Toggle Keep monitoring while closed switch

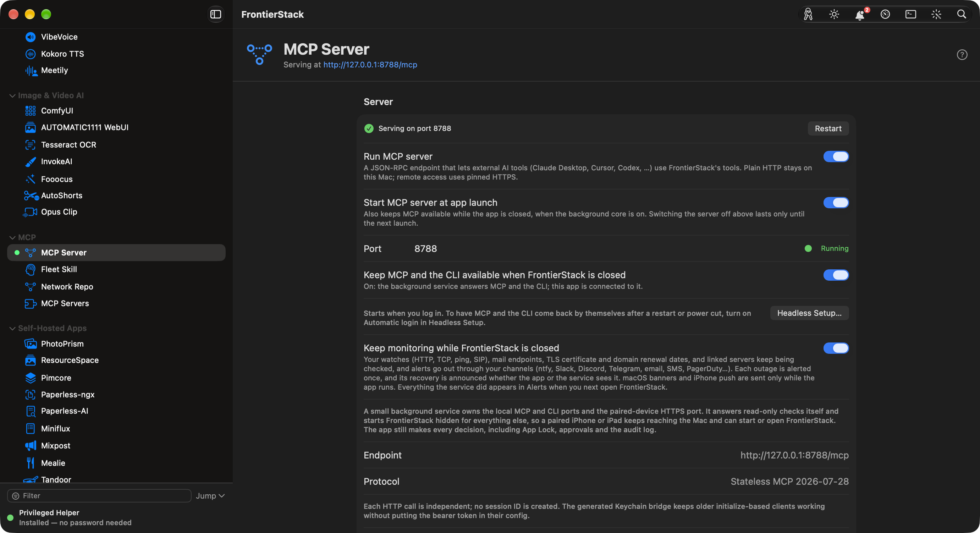click(836, 348)
